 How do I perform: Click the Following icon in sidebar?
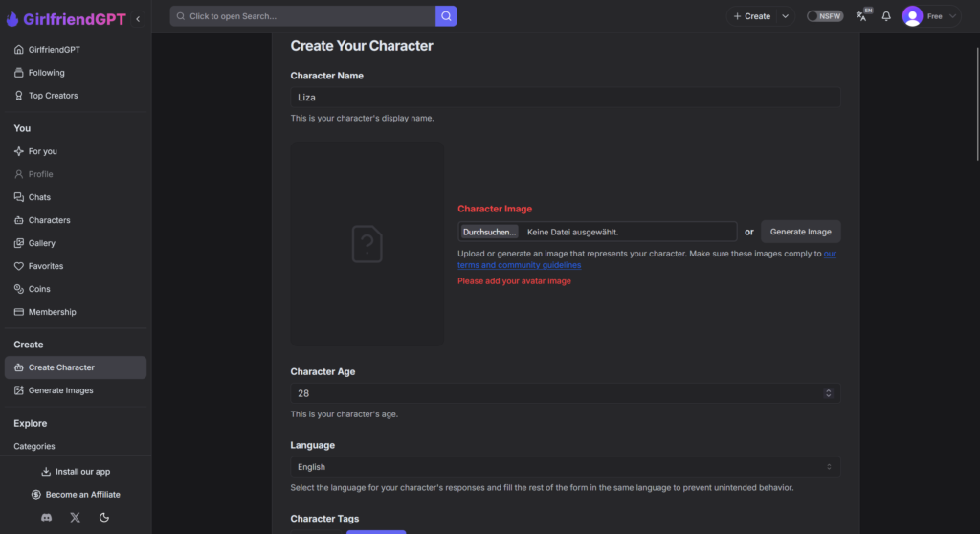(19, 73)
